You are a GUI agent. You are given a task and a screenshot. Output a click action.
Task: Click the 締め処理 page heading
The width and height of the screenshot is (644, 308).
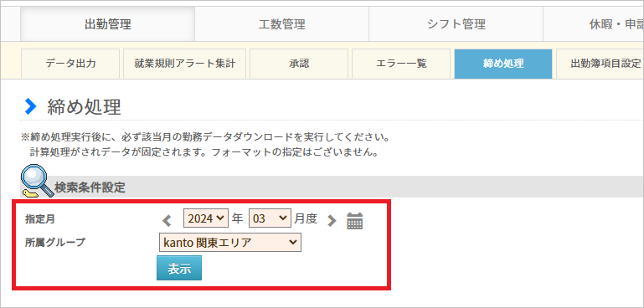tap(85, 107)
